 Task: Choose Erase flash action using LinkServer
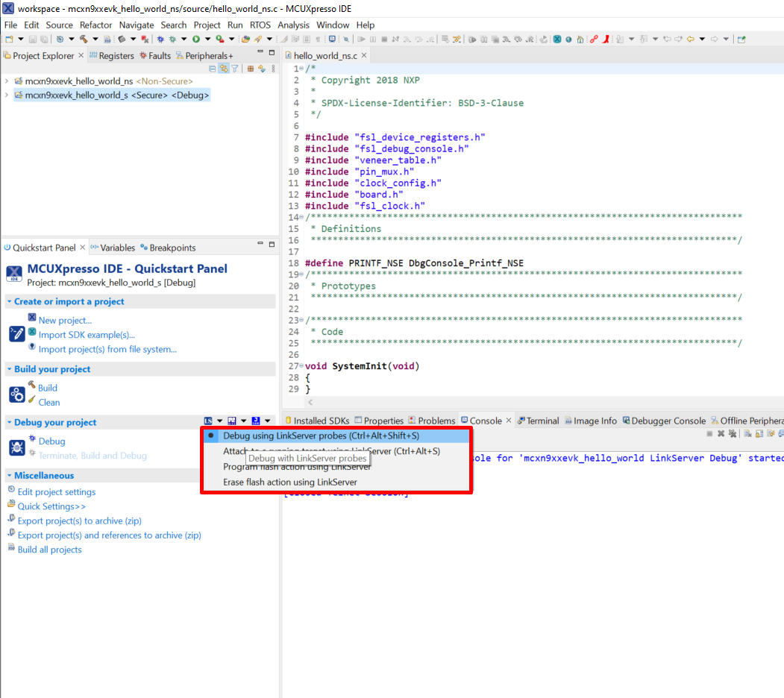(290, 482)
